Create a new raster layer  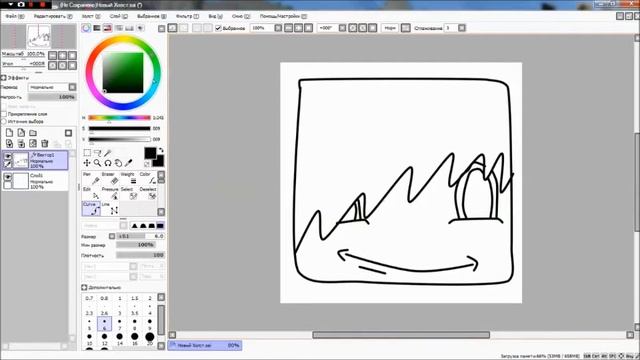(x=9, y=133)
